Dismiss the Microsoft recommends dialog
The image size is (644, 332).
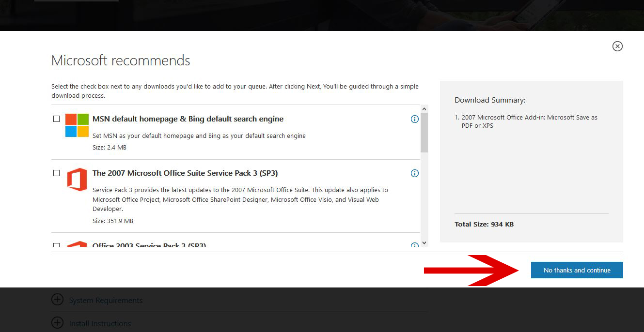617,46
